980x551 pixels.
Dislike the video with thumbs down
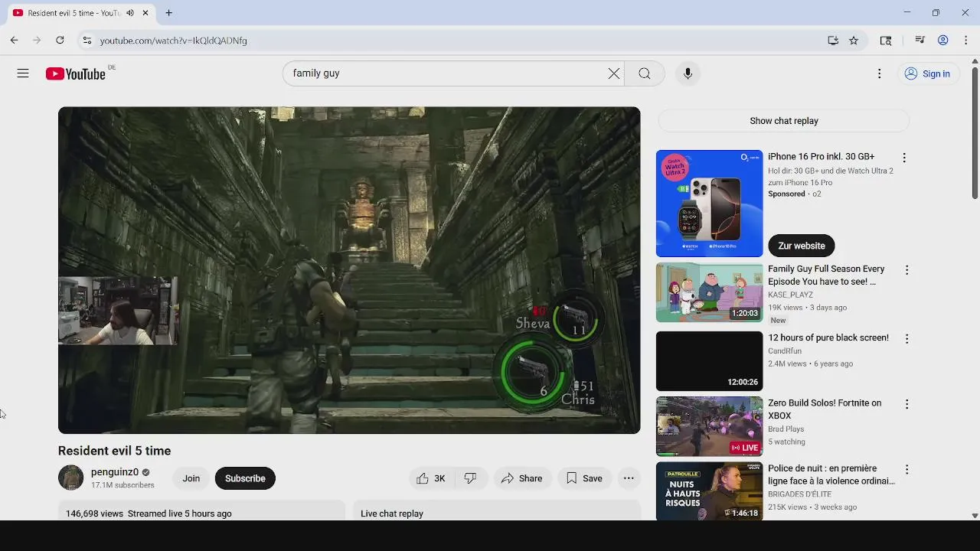click(470, 478)
